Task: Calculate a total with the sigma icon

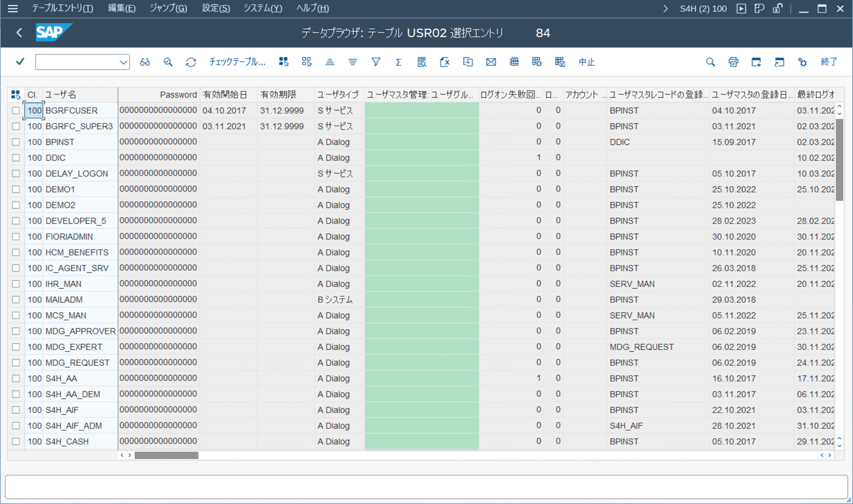Action: tap(399, 62)
